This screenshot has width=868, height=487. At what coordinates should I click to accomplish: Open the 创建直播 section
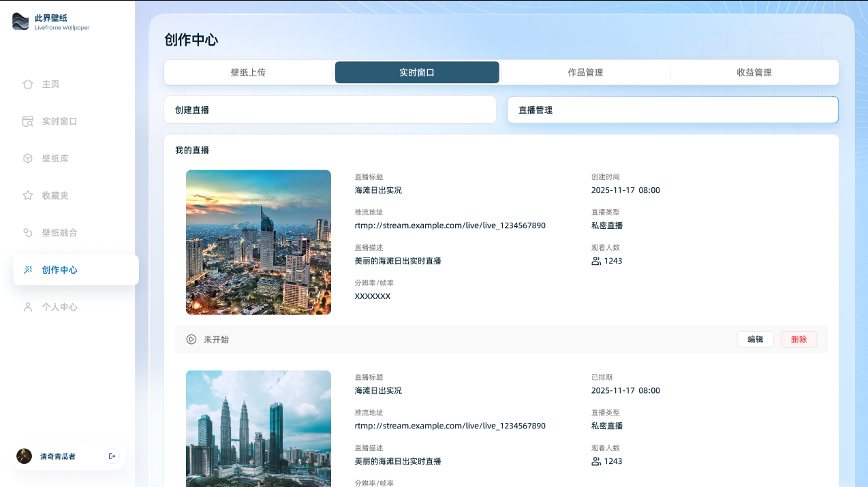click(x=330, y=110)
